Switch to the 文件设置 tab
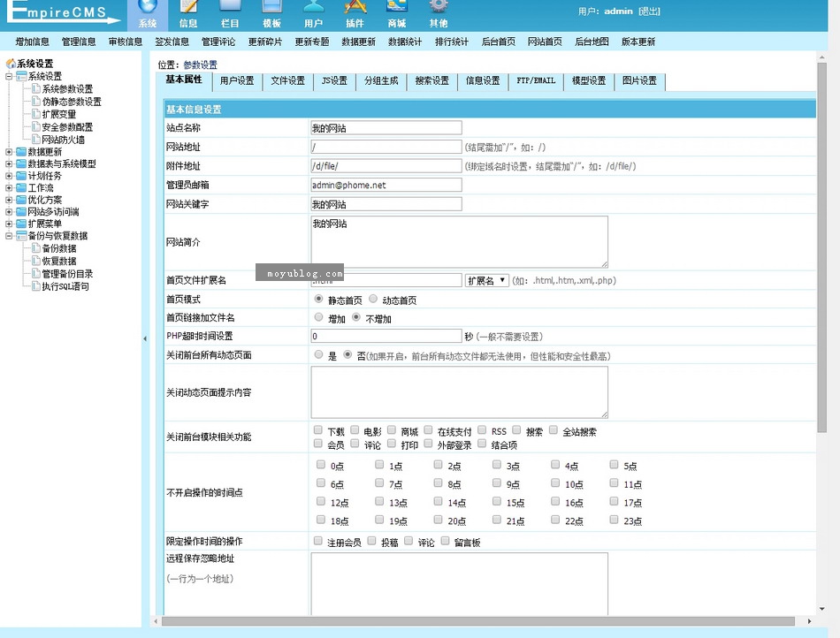The image size is (840, 638). point(287,80)
